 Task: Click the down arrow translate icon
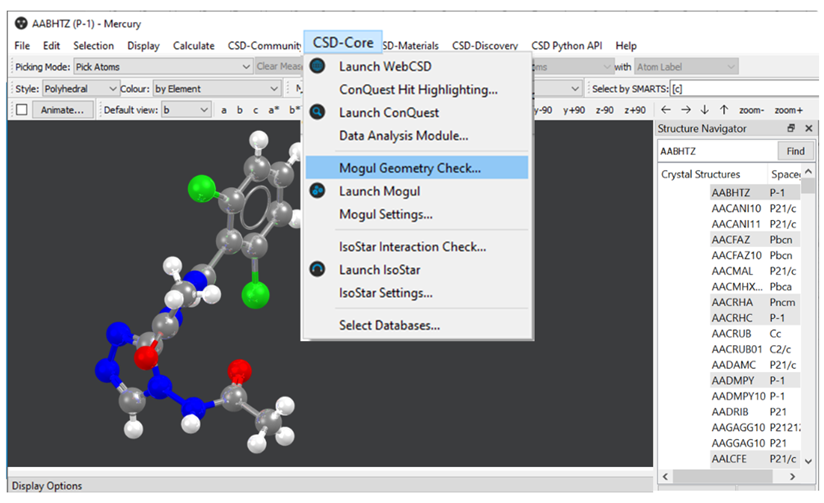pyautogui.click(x=704, y=110)
